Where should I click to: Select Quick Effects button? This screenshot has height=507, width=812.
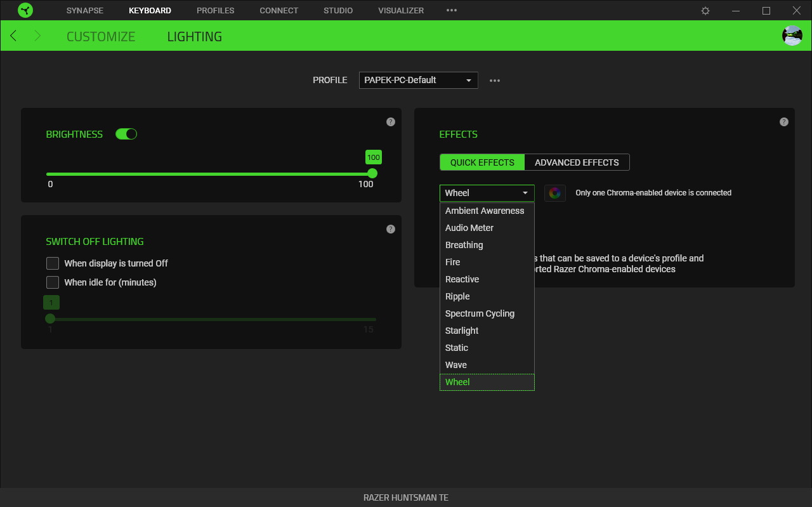pyautogui.click(x=482, y=162)
